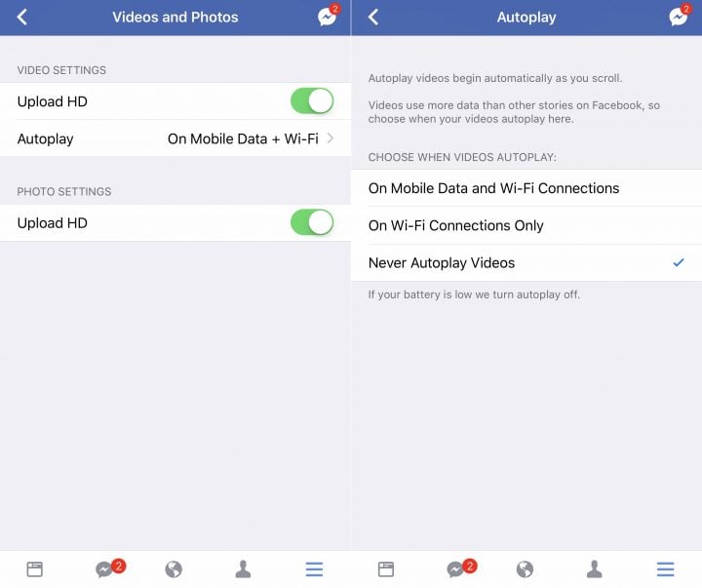Tap On Mobile Data + Wi-Fi value
Screen dimensions: 702x588
tap(243, 138)
